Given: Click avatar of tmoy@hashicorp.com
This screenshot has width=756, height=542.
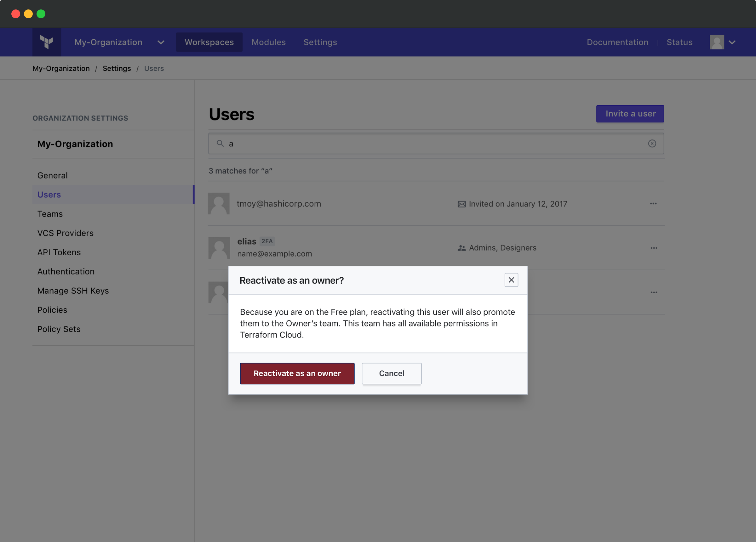Looking at the screenshot, I should 219,204.
